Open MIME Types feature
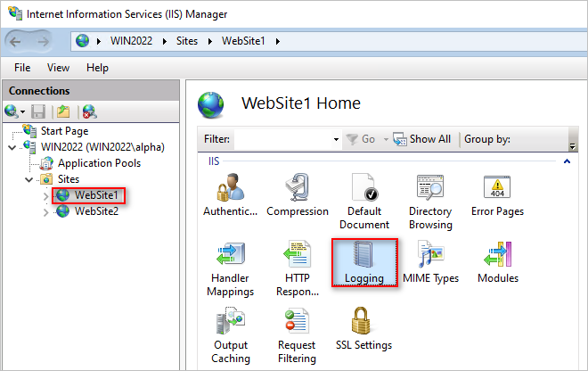The width and height of the screenshot is (588, 371). (x=430, y=261)
